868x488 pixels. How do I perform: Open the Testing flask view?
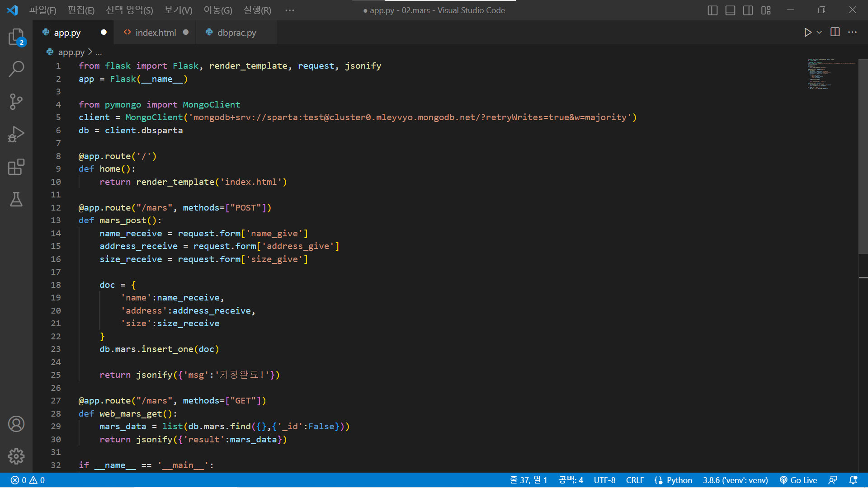[16, 199]
